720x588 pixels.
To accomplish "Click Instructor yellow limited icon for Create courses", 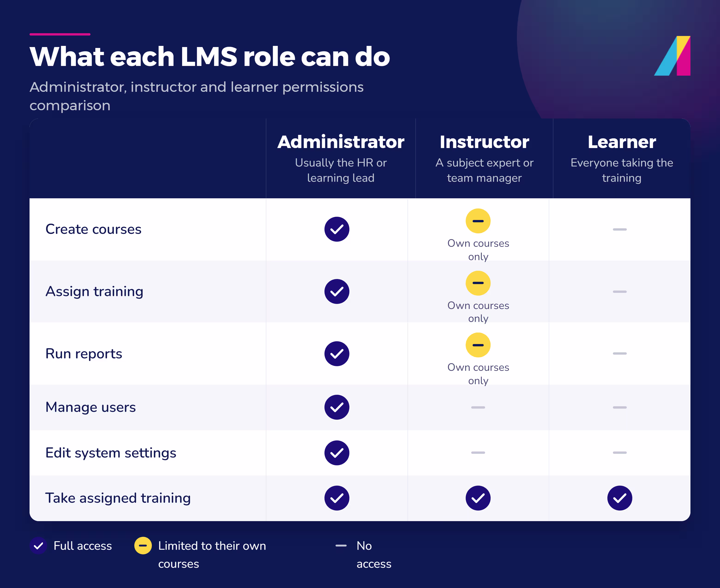I will pos(478,221).
